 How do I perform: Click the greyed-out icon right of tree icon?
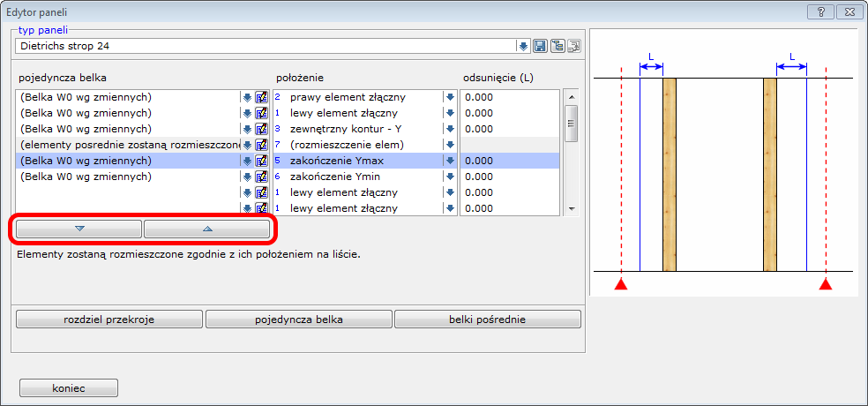pyautogui.click(x=573, y=46)
